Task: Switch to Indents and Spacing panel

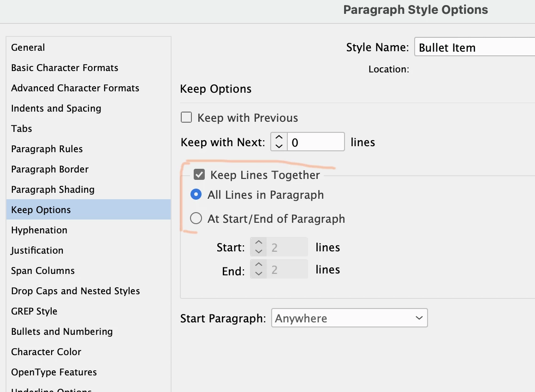Action: click(x=56, y=108)
